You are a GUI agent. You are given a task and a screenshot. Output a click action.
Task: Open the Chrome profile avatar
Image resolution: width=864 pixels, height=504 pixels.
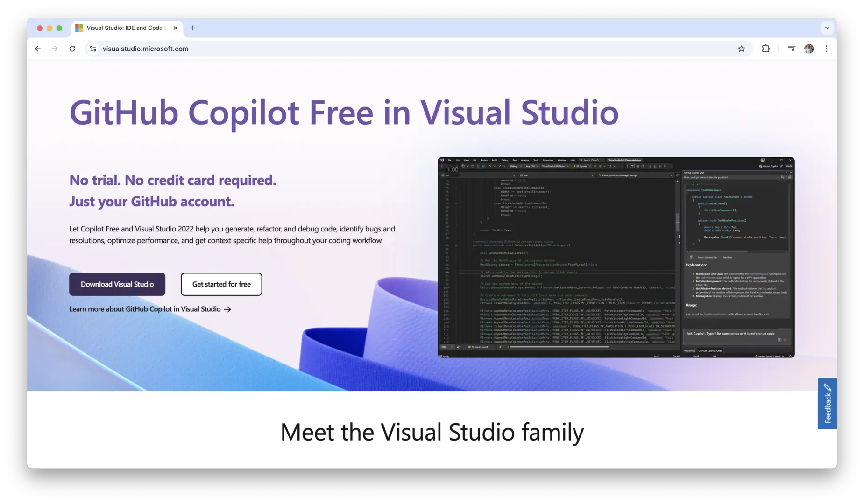(x=809, y=49)
